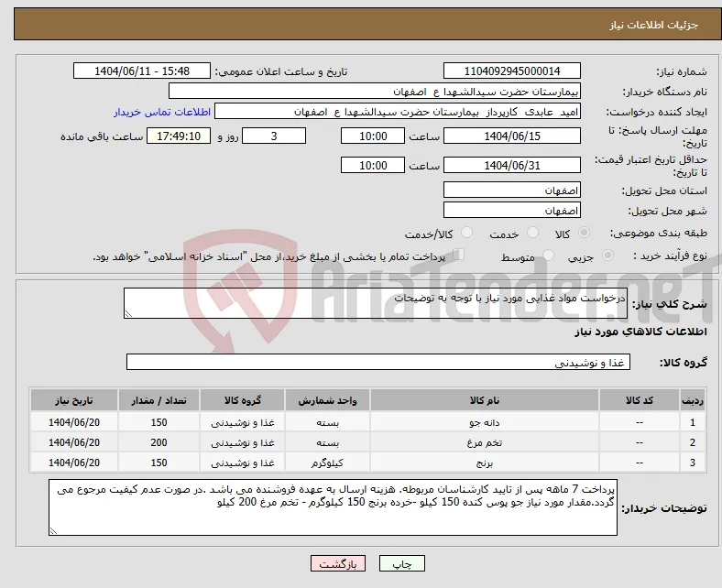
Task: Click the response deadline hour field
Action: [373, 136]
